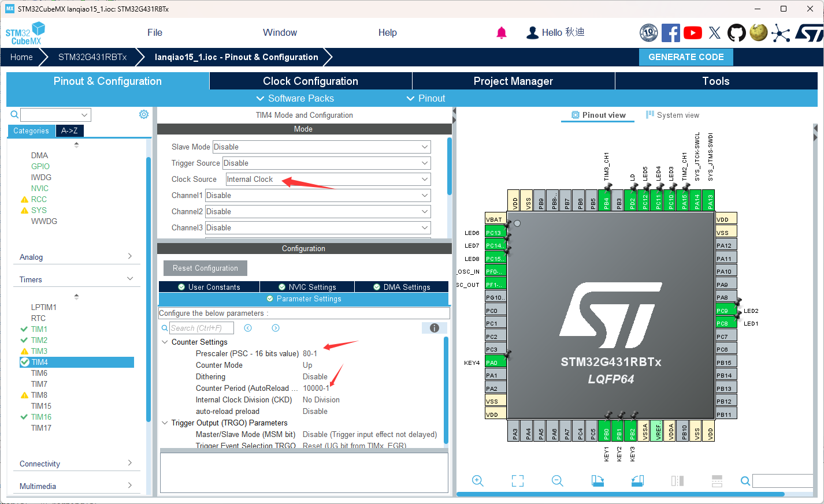This screenshot has width=824, height=504.
Task: Rotate the chip view clockwise
Action: tap(597, 481)
